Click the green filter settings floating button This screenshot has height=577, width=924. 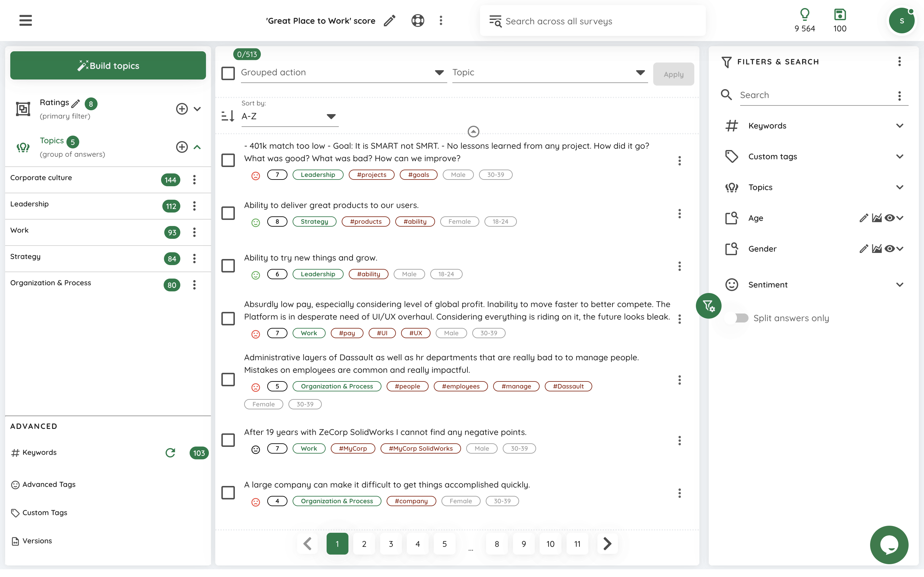[x=709, y=306]
